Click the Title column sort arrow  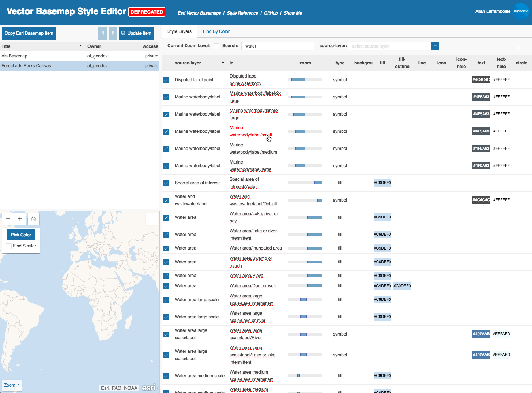click(x=80, y=46)
